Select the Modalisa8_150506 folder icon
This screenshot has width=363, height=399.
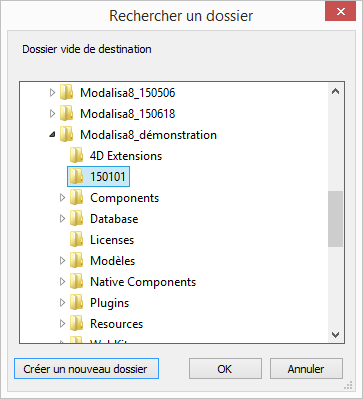point(67,92)
